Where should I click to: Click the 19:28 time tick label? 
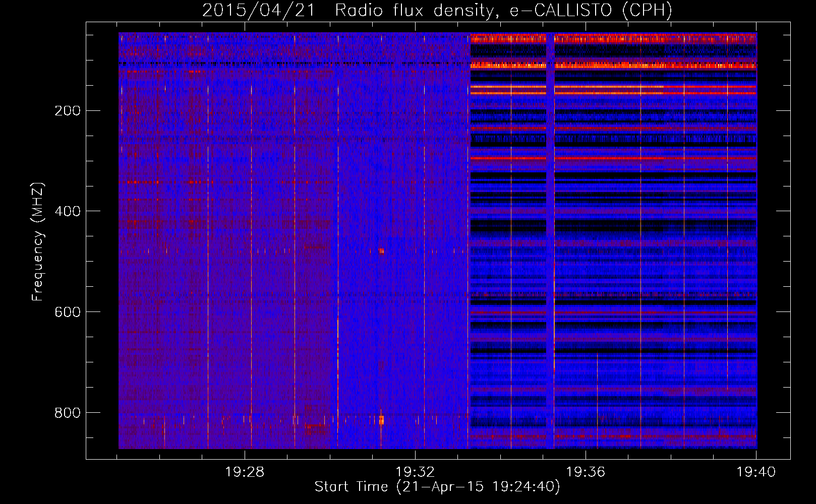pos(245,472)
